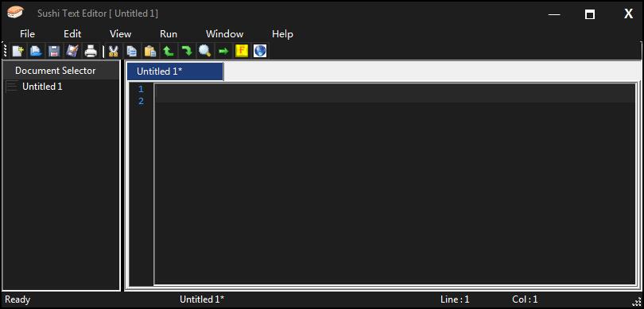Click the window resize grip in the corner
The width and height of the screenshot is (644, 309).
coord(637,303)
